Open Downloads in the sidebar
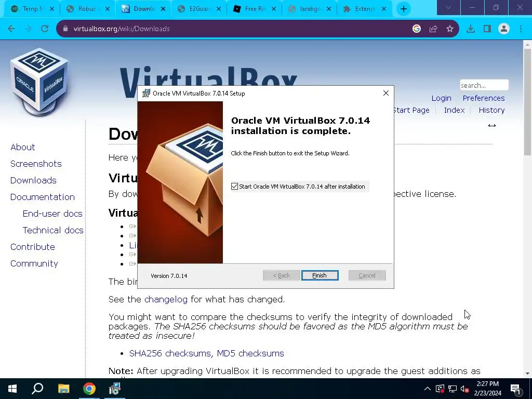This screenshot has width=532, height=399. (33, 180)
